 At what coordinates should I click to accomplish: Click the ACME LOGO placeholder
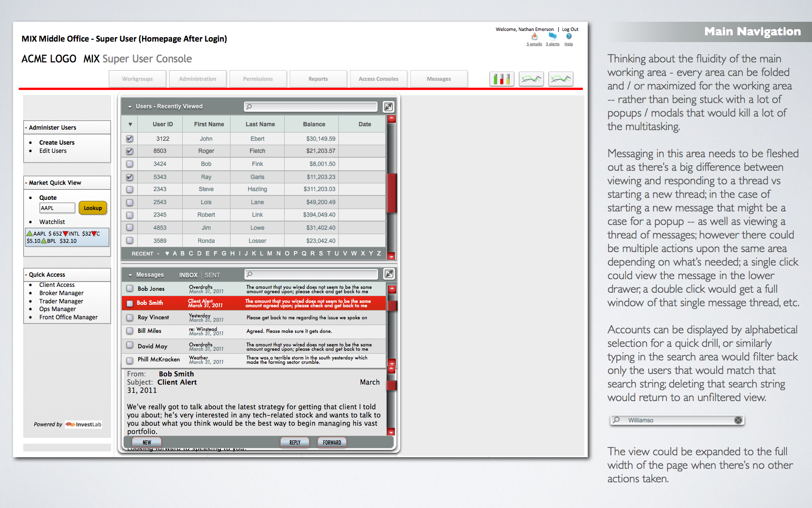click(49, 59)
